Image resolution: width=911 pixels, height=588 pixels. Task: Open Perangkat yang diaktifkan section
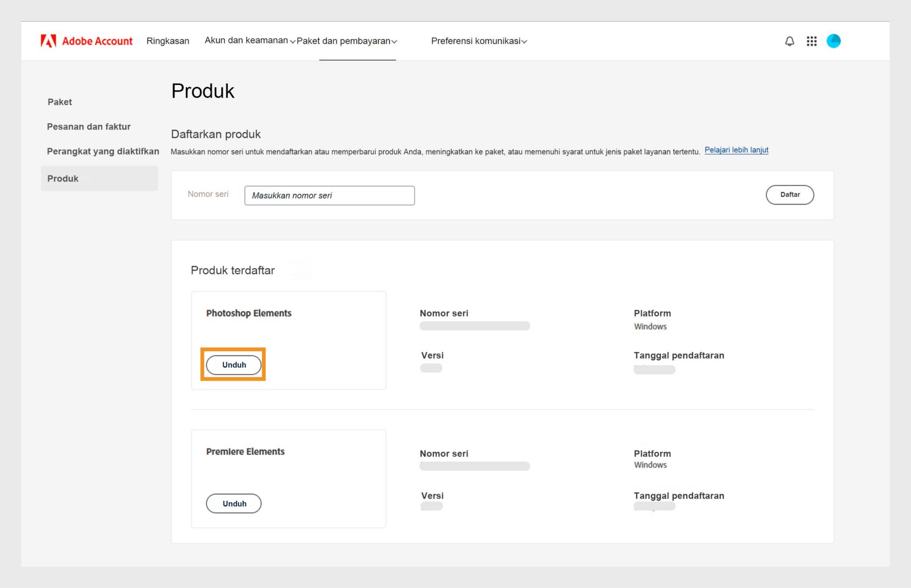[102, 151]
